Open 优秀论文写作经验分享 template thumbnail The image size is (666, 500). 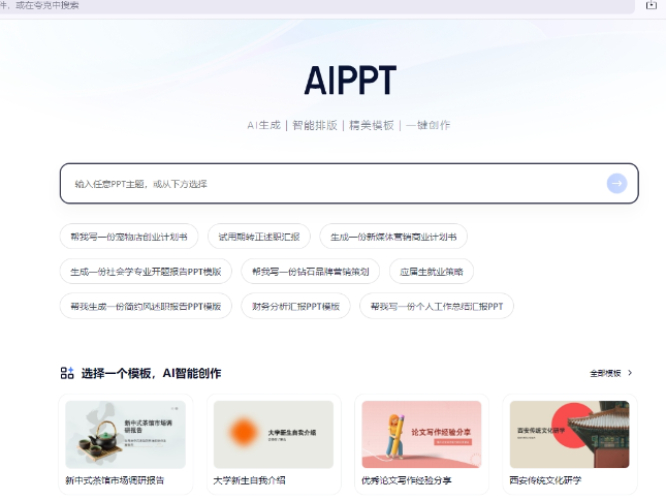421,434
